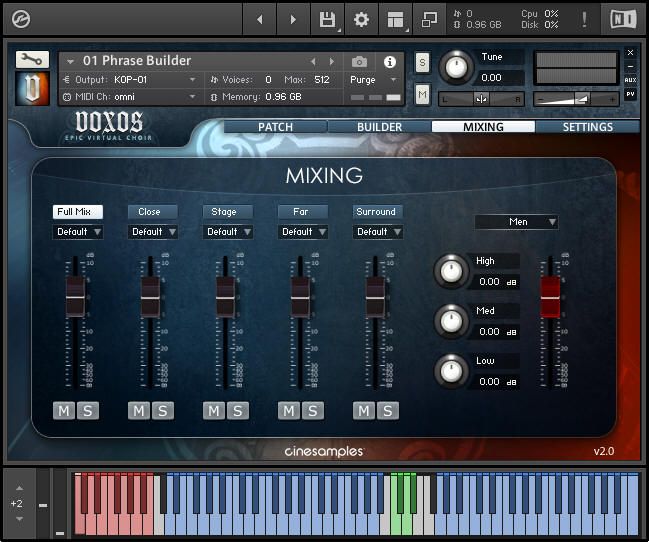Open Default dropdown under Full Mix
This screenshot has width=649, height=542.
[78, 232]
